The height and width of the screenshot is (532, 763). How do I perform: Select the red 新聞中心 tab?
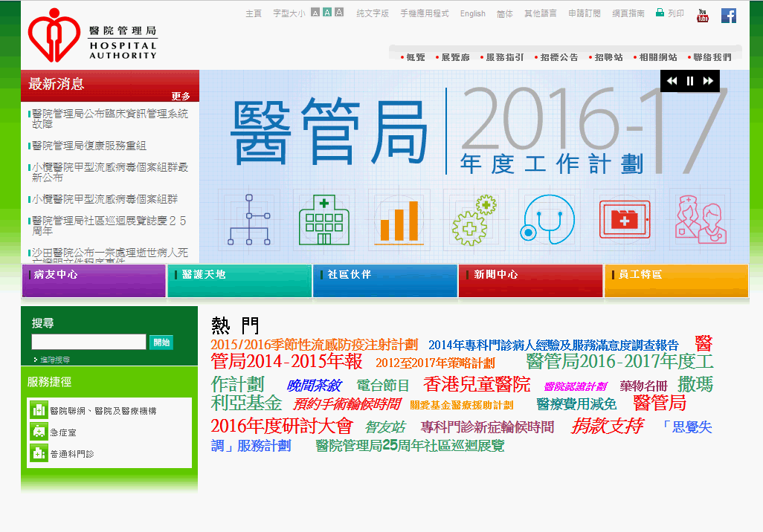[x=530, y=280]
